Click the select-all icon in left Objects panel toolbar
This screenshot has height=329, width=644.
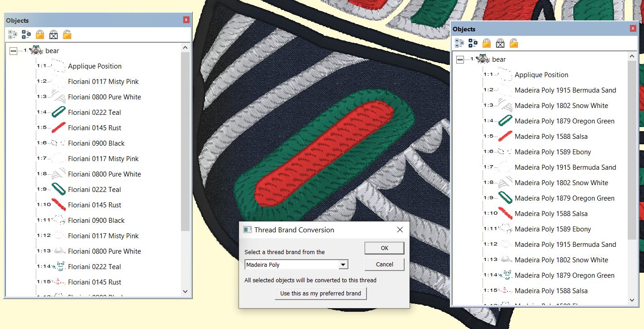click(13, 34)
